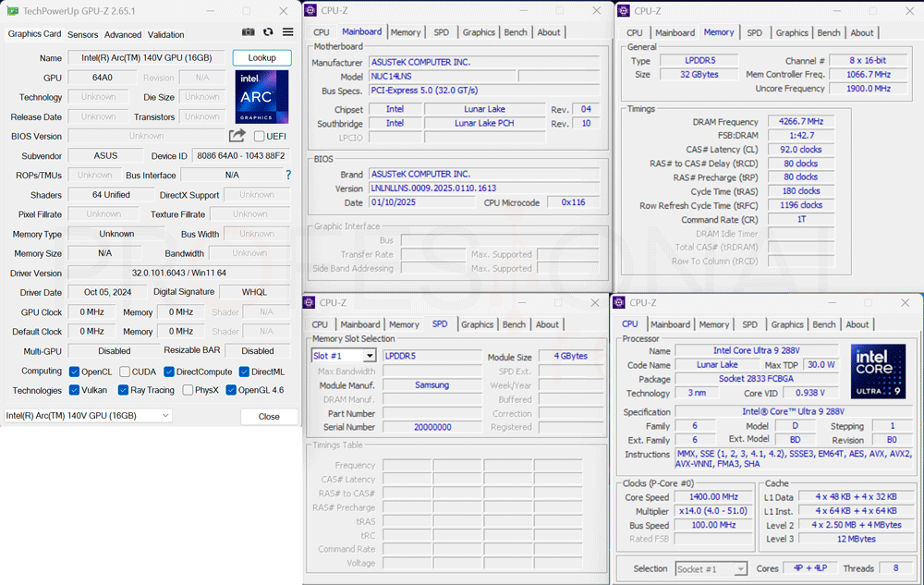Switch to the GPU-Z Sensors tab
924x585 pixels.
(82, 35)
